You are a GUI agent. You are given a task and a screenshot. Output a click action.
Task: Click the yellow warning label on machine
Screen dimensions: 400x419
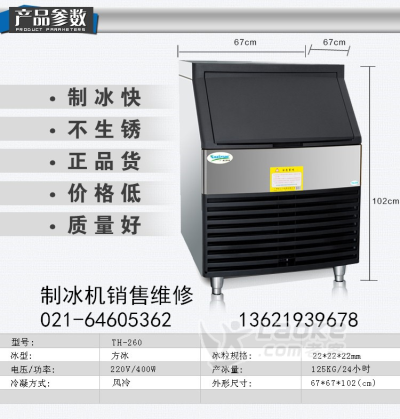(287, 179)
